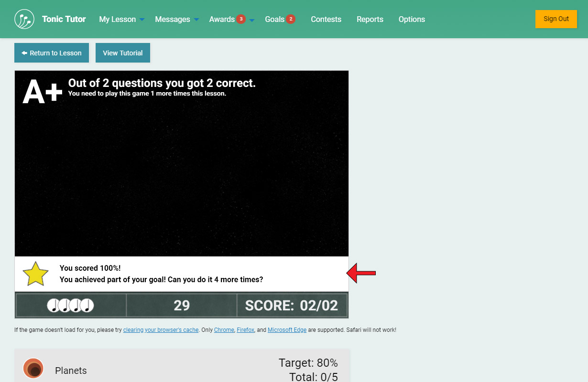Follow the clearing your browser's cache link
Image resolution: width=588 pixels, height=382 pixels.
tap(161, 330)
